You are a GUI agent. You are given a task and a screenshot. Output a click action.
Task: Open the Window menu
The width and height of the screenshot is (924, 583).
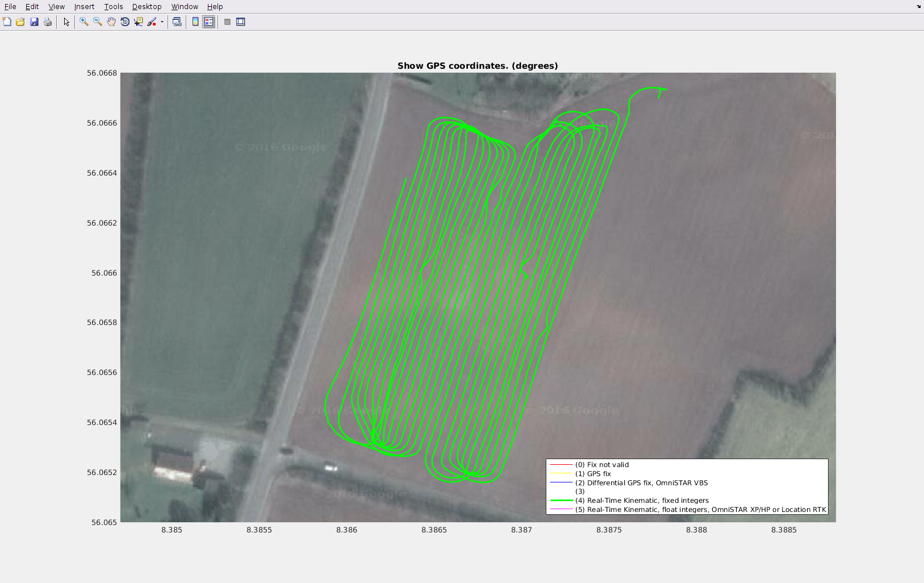[185, 7]
